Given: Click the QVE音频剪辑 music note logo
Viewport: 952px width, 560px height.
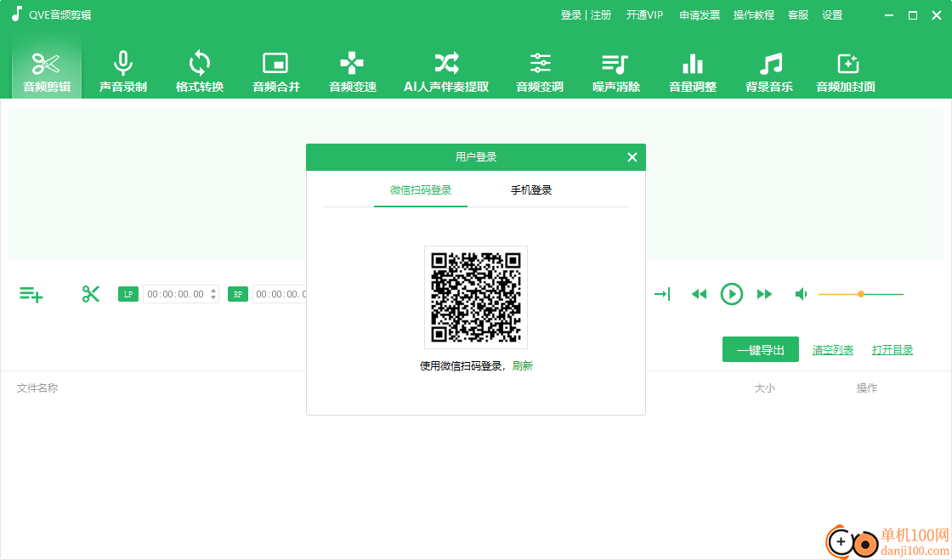Looking at the screenshot, I should point(17,14).
